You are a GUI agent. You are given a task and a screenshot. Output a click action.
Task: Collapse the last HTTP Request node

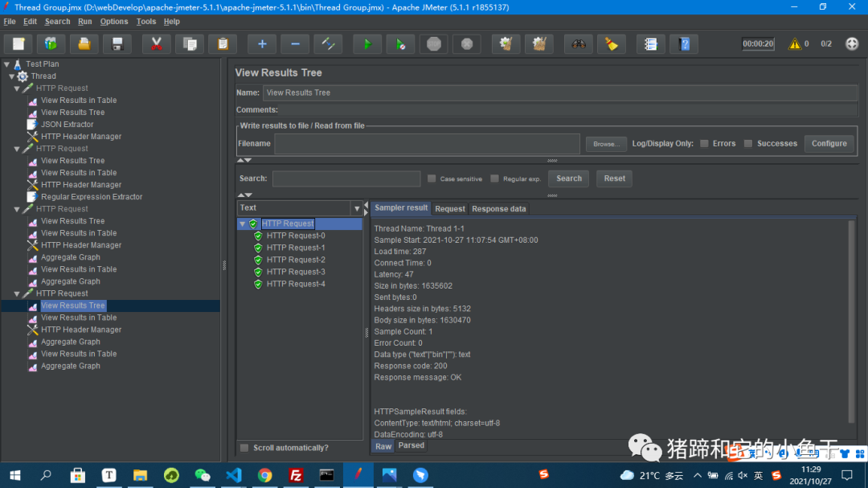[17, 293]
